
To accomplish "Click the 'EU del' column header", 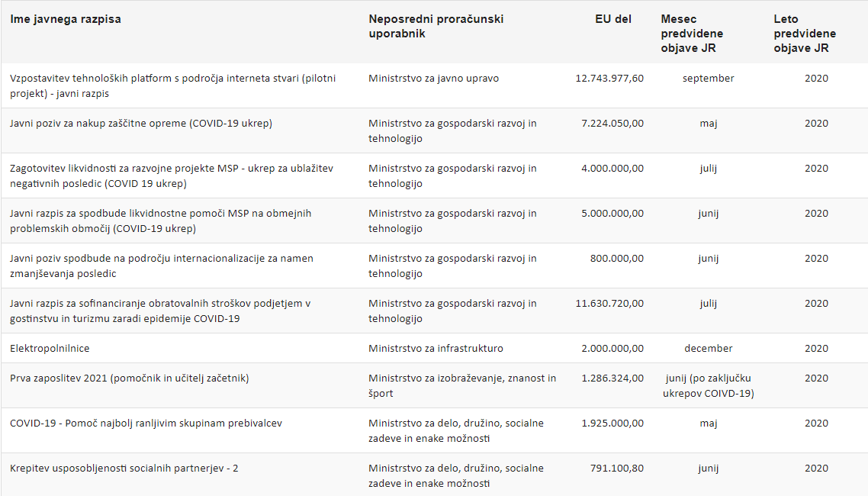I will 613,19.
